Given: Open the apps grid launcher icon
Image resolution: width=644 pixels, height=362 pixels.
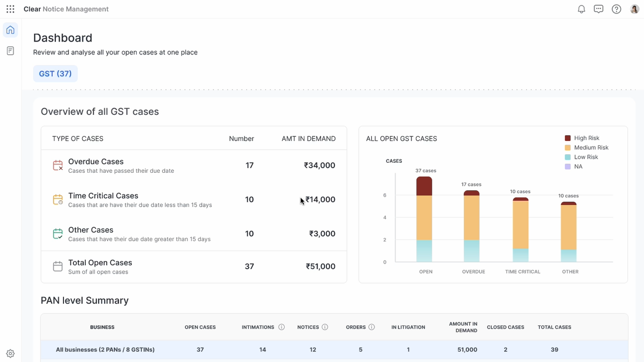Looking at the screenshot, I should point(10,9).
